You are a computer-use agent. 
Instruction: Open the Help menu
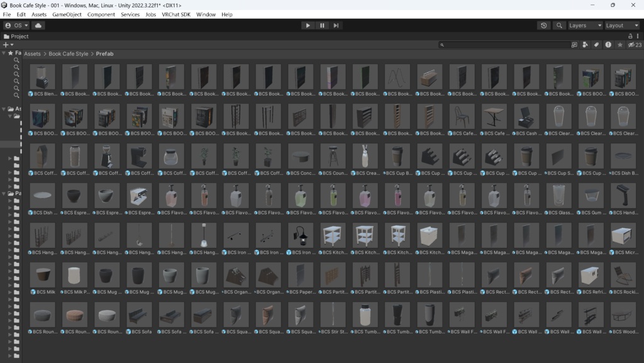point(226,14)
